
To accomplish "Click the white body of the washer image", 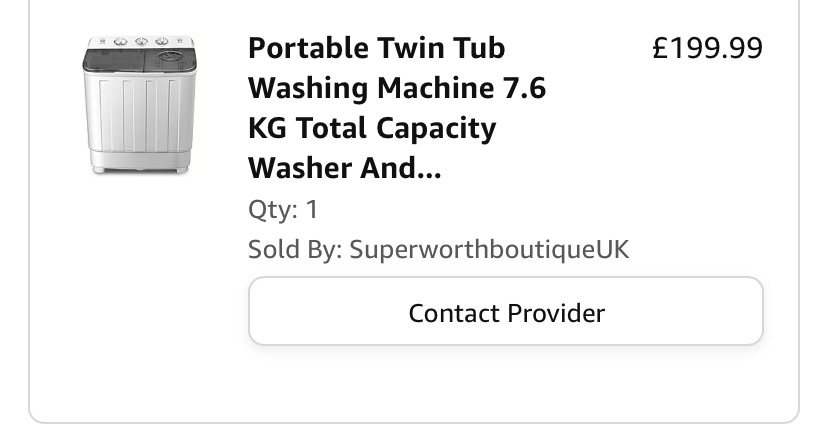I will (x=139, y=112).
